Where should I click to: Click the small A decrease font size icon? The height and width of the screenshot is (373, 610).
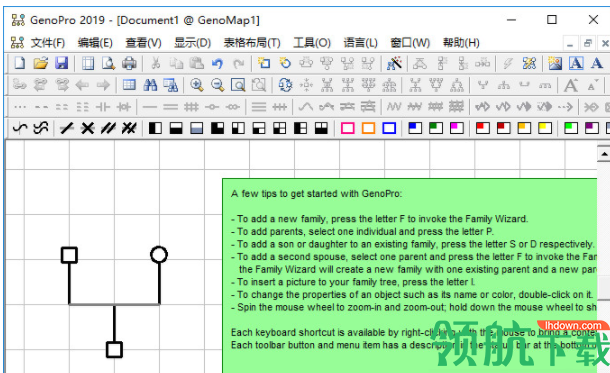click(x=592, y=86)
